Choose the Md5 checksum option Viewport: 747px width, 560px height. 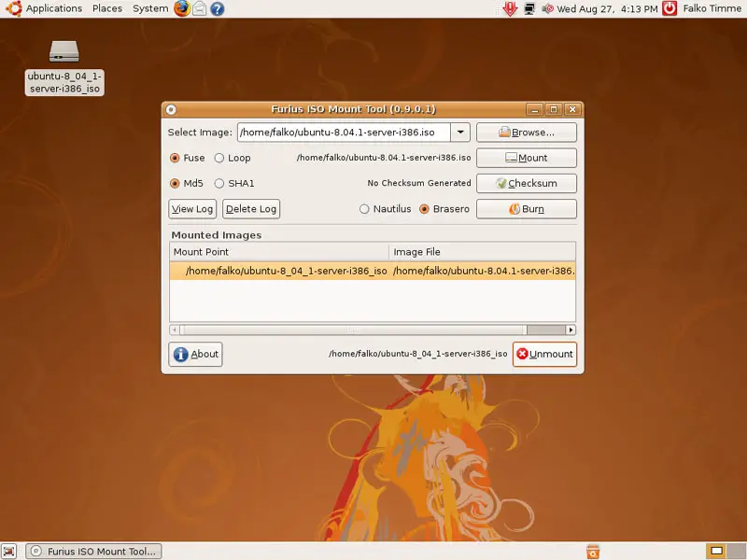(x=186, y=183)
